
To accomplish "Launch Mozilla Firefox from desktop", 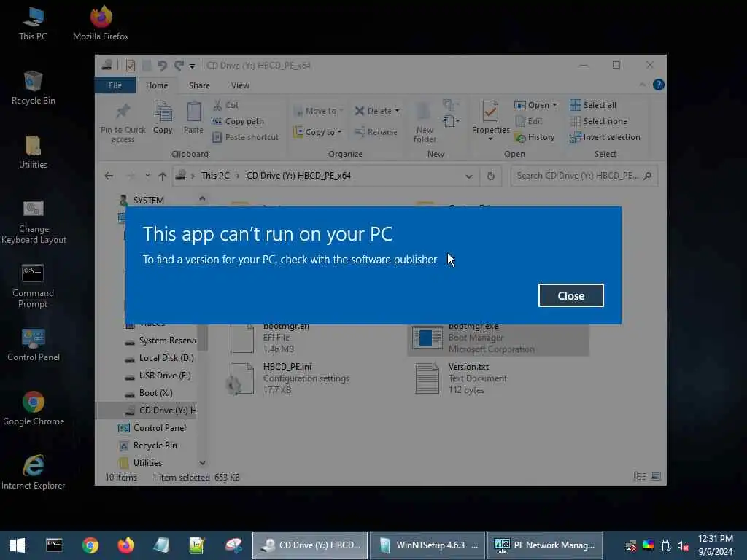I will pos(101,24).
